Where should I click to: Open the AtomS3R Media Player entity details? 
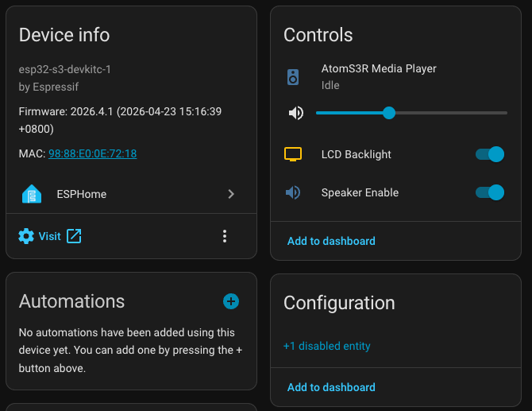pos(379,69)
